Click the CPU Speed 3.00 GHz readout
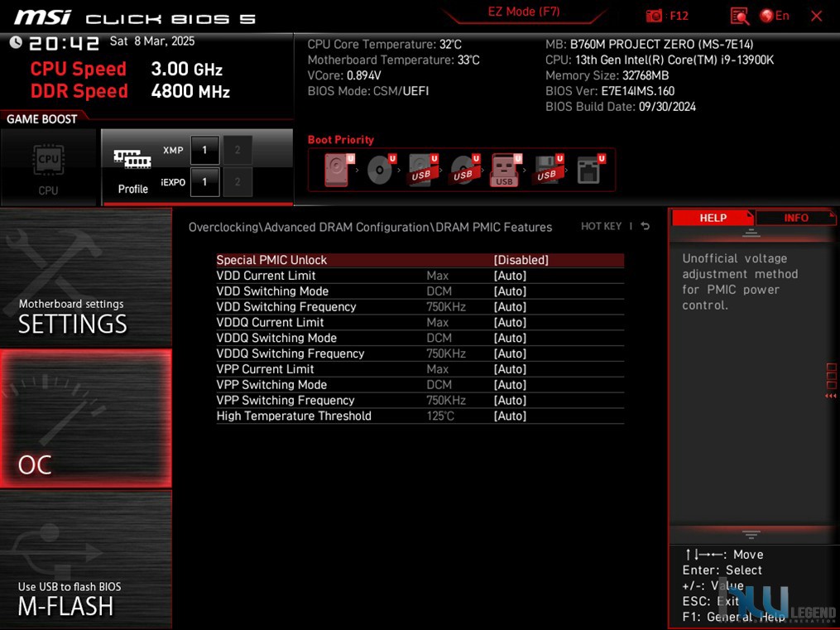The width and height of the screenshot is (840, 630). click(127, 69)
